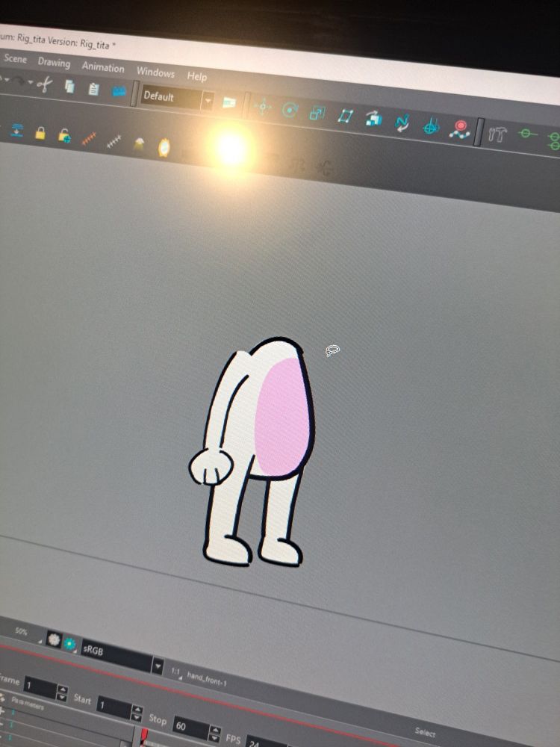Click the Start frame input field
Viewport: 560px width, 747px height.
point(113,707)
